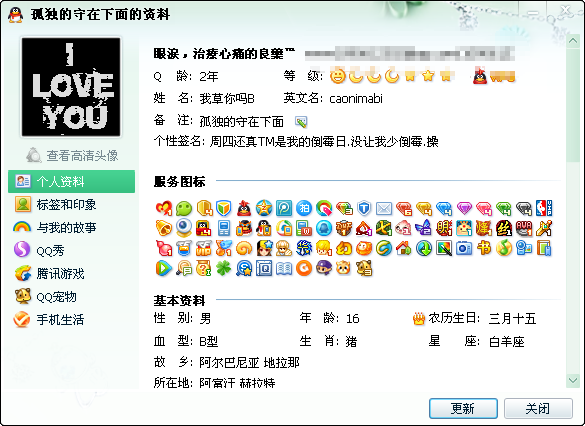This screenshot has width=585, height=426.
Task: Click the nickname 眼淚，治療心痛的良藥
Action: coord(224,54)
